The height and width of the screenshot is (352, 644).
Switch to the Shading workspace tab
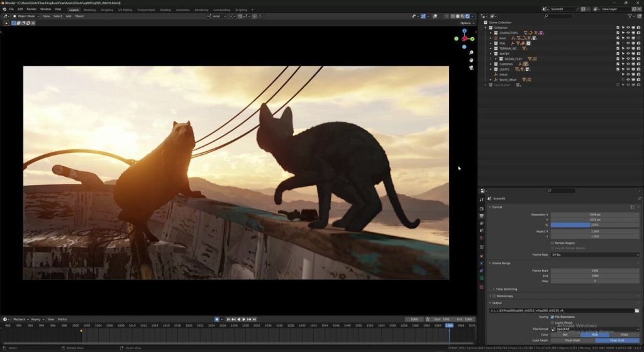click(165, 9)
